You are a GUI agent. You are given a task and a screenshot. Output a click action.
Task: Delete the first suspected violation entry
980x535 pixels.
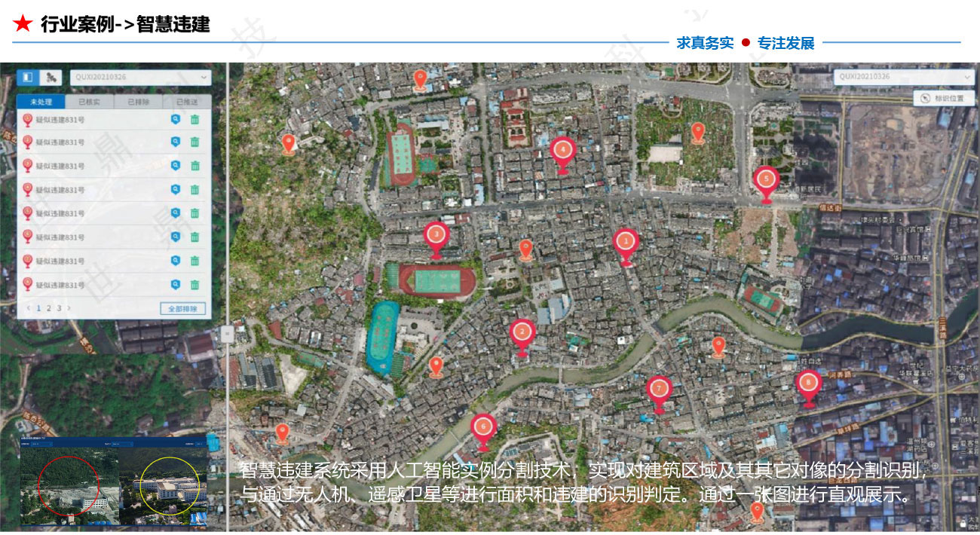point(194,119)
